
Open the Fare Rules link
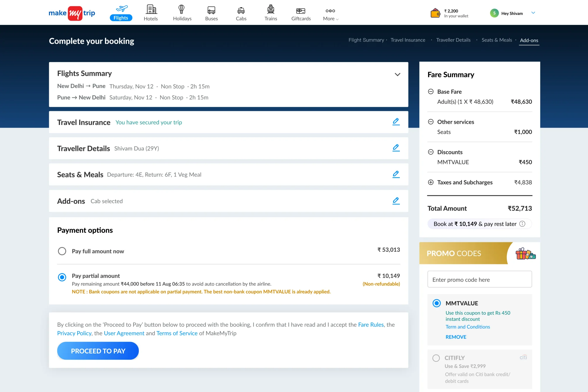(x=371, y=325)
